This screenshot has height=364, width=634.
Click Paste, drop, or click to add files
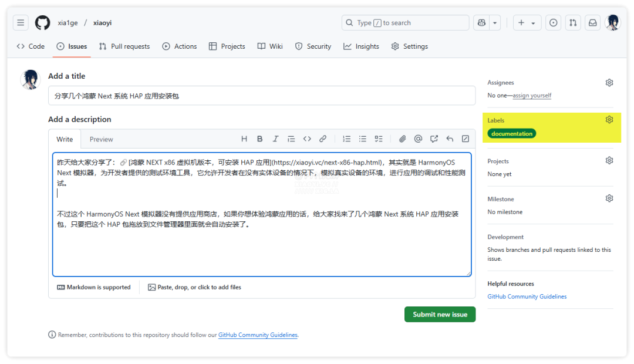[194, 287]
